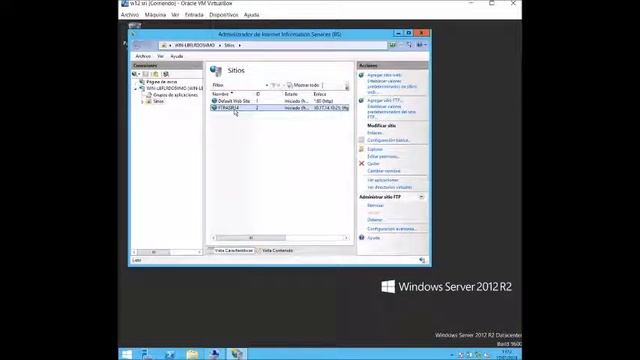This screenshot has height=360, width=640.
Task: Click Cambiar nombre action
Action: click(384, 171)
